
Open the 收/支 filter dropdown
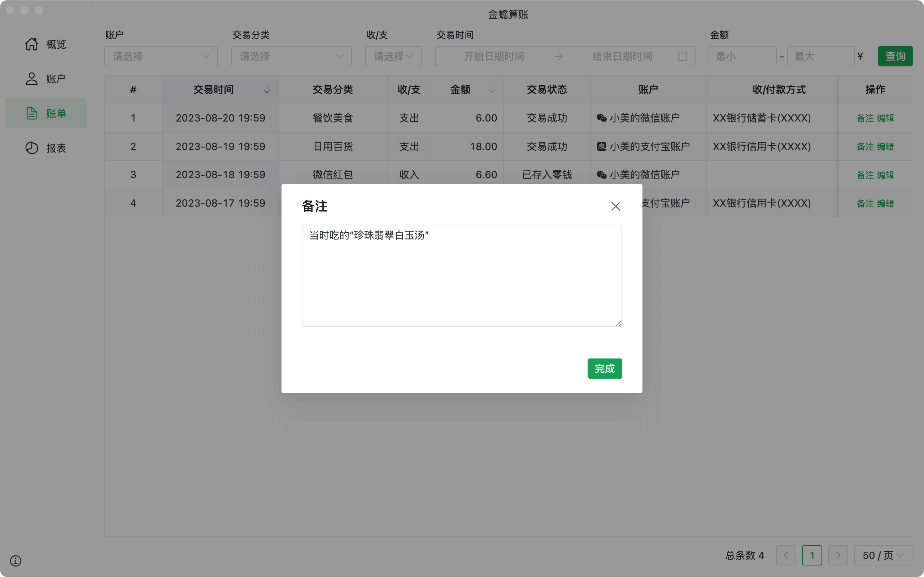click(x=393, y=57)
